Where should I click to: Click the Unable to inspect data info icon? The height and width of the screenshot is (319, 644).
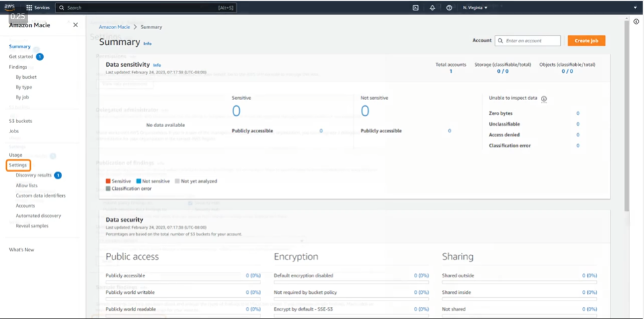click(x=544, y=99)
